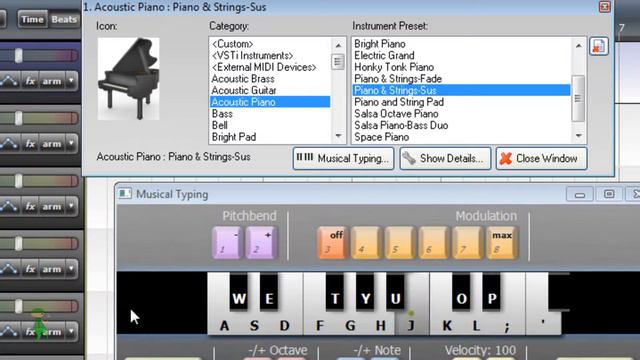Play the black piano key P
This screenshot has height=360, width=640.
pyautogui.click(x=492, y=292)
